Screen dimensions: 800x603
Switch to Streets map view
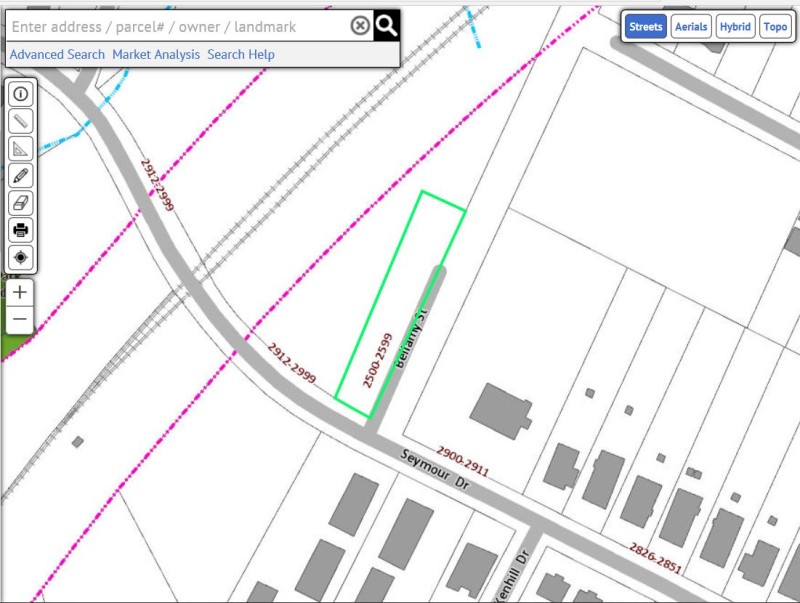tap(645, 27)
